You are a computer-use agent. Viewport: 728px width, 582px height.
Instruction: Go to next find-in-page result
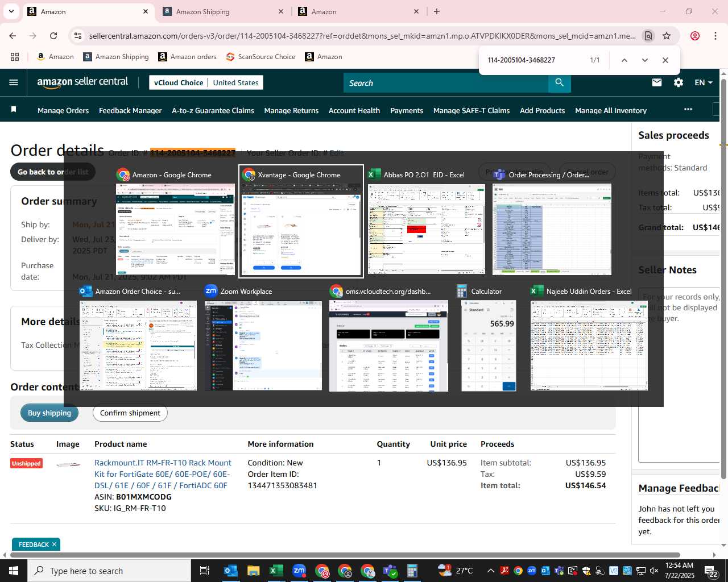(x=644, y=60)
